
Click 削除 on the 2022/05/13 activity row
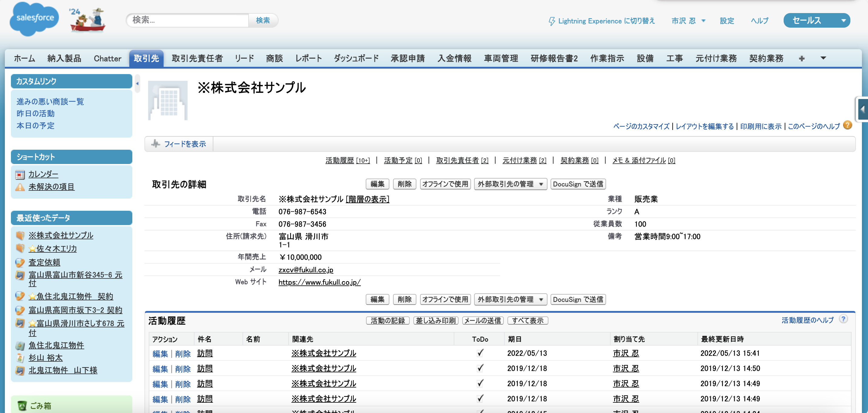tap(183, 354)
